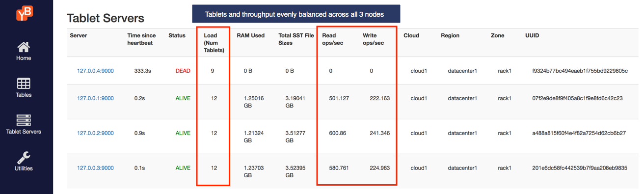This screenshot has height=194, width=644.
Task: Click the Write ops/sec column header
Action: [x=373, y=39]
